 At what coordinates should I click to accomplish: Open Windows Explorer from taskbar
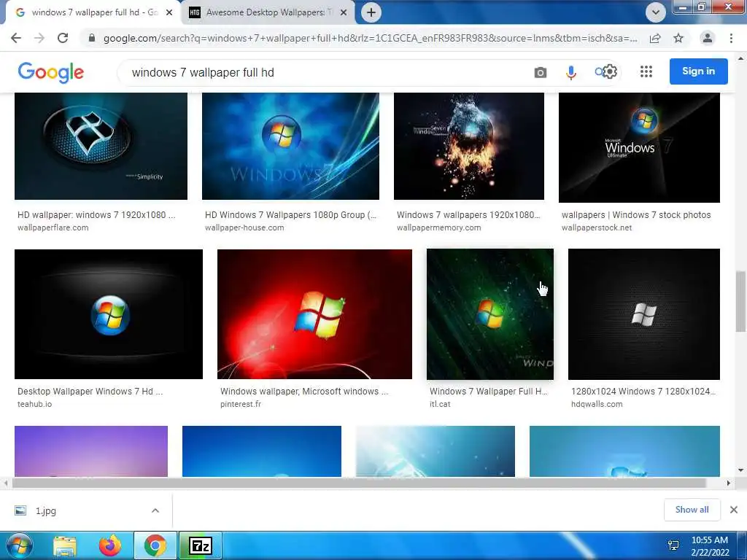click(65, 545)
